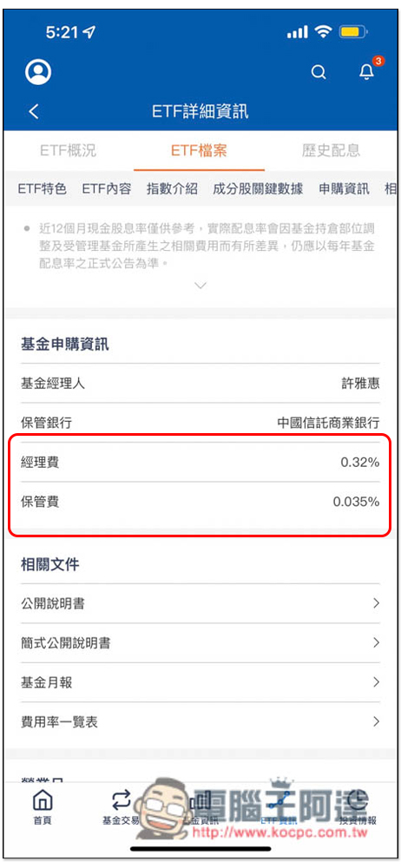This screenshot has width=401, height=868.
Task: Open 費用率一覽表 row chevron
Action: 376,721
